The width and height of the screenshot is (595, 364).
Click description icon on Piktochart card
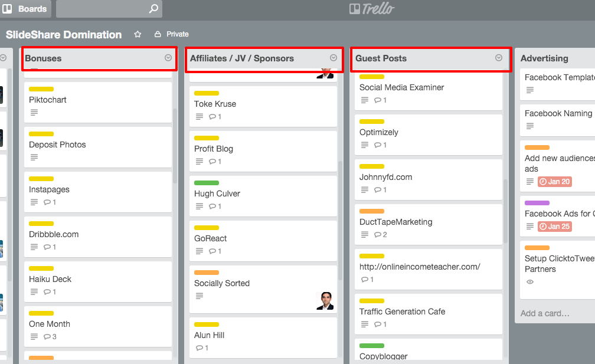pos(34,112)
